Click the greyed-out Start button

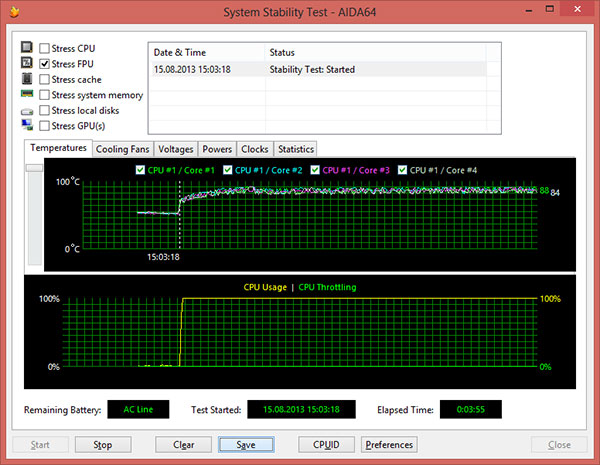(x=40, y=444)
